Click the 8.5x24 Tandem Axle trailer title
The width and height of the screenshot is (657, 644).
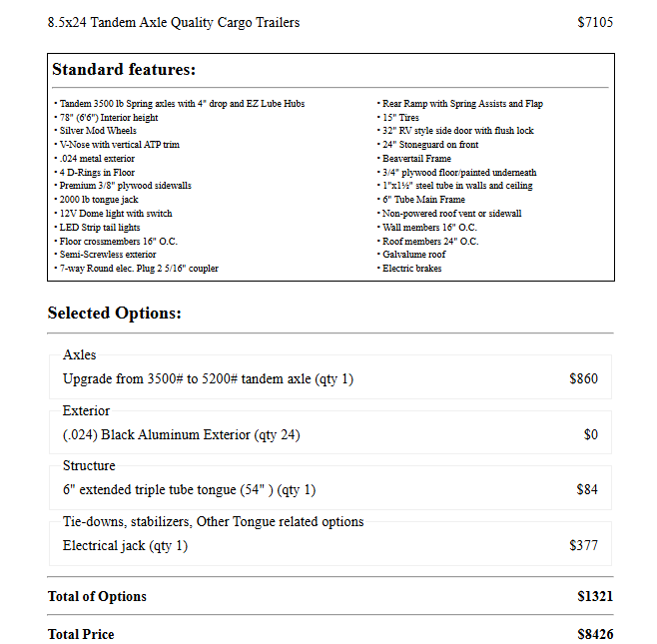coord(173,22)
